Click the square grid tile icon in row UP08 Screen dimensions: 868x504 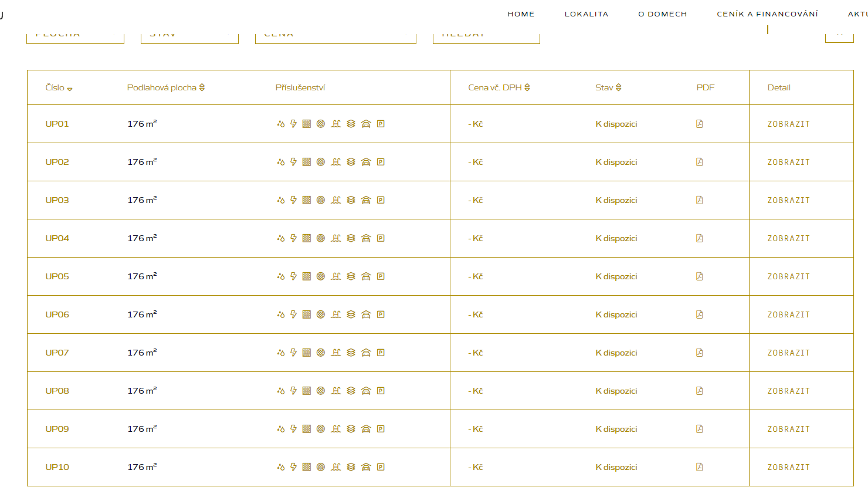[x=306, y=391]
